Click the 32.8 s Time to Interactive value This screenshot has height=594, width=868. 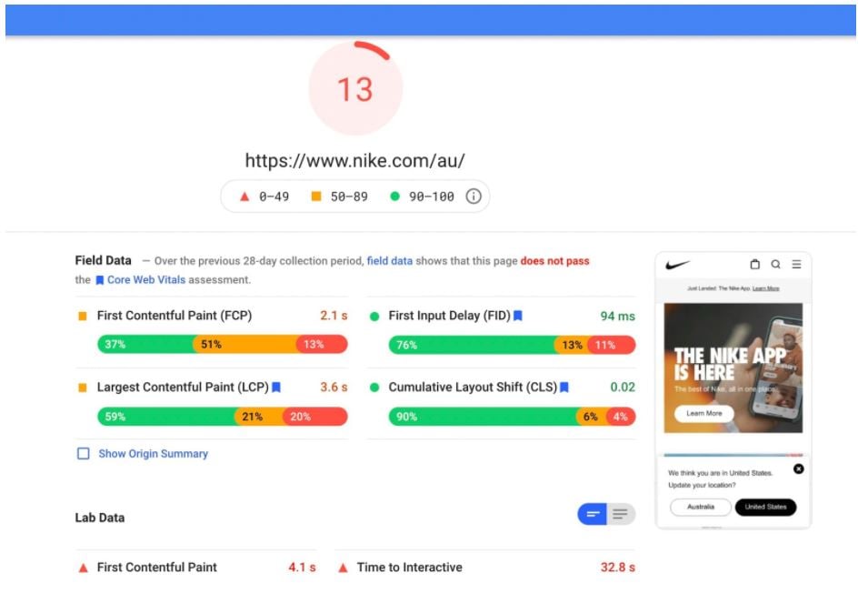click(x=618, y=568)
